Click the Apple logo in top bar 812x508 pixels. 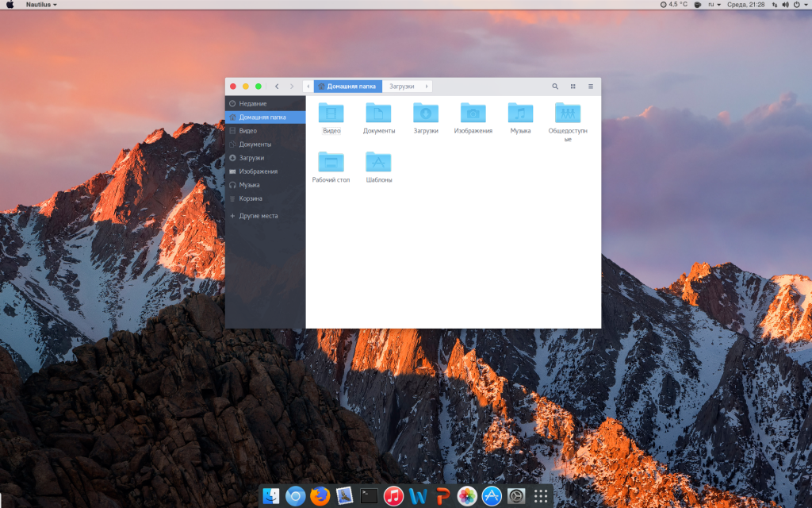click(x=10, y=5)
